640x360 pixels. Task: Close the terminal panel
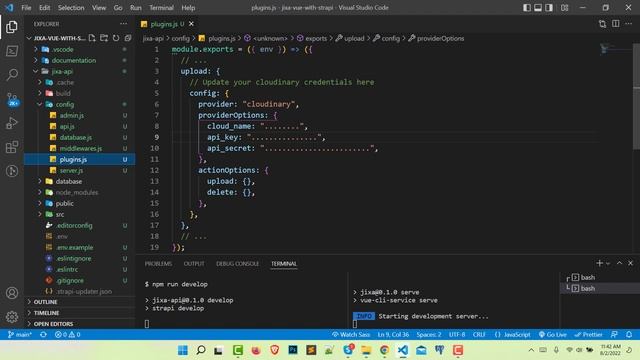point(630,263)
